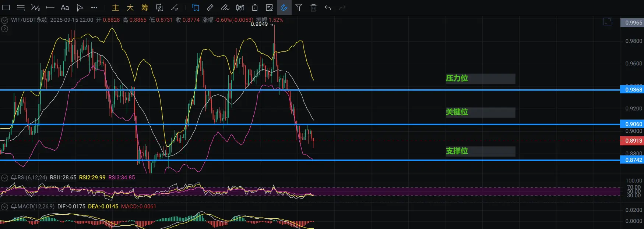Select the ruler measurement tool
Image resolution: width=644 pixels, height=229 pixels.
(210, 7)
